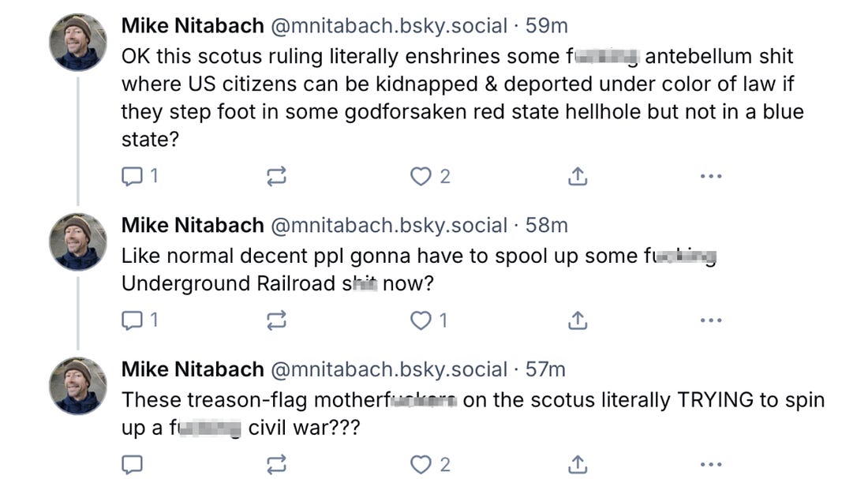Repost the 59m post
The height and width of the screenshot is (479, 868).
click(276, 177)
